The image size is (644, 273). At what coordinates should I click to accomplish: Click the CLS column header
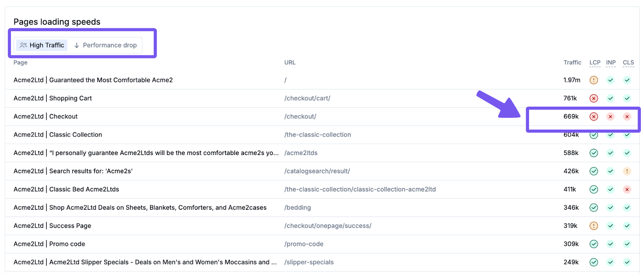(628, 62)
